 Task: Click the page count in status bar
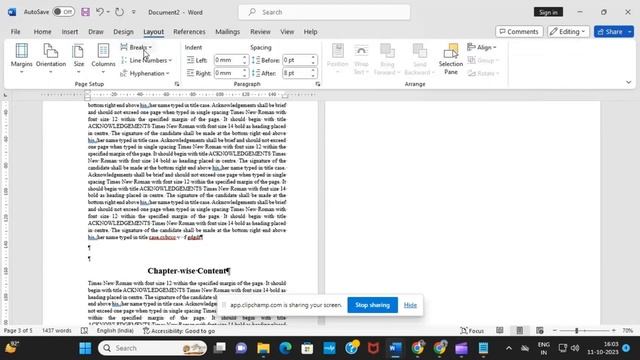point(18,331)
